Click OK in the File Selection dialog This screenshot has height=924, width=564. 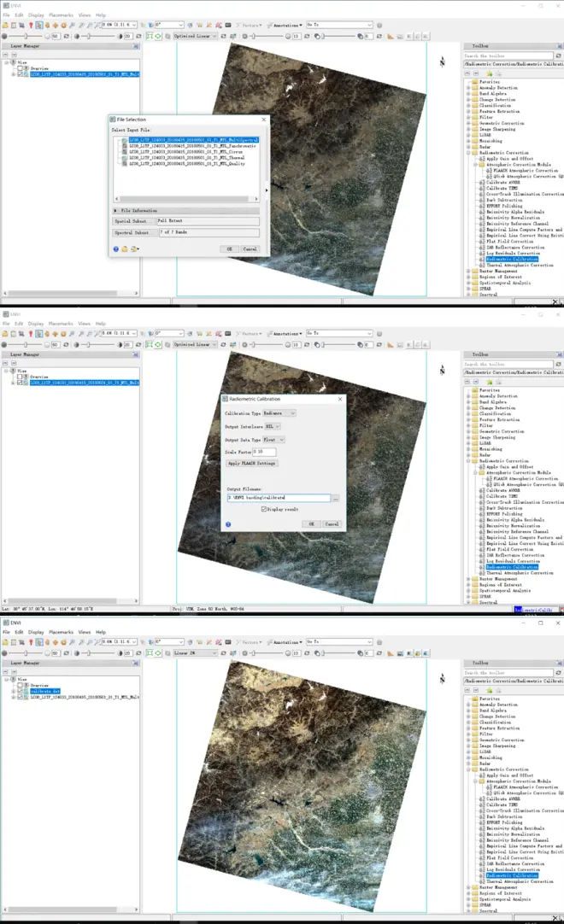(230, 249)
